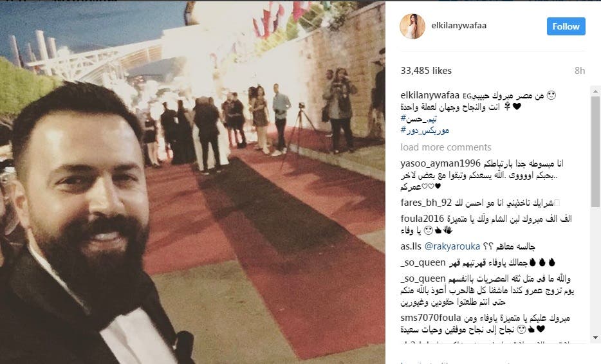The image size is (601, 364).
Task: Open the selfie photo on the red carpet
Action: (x=192, y=183)
